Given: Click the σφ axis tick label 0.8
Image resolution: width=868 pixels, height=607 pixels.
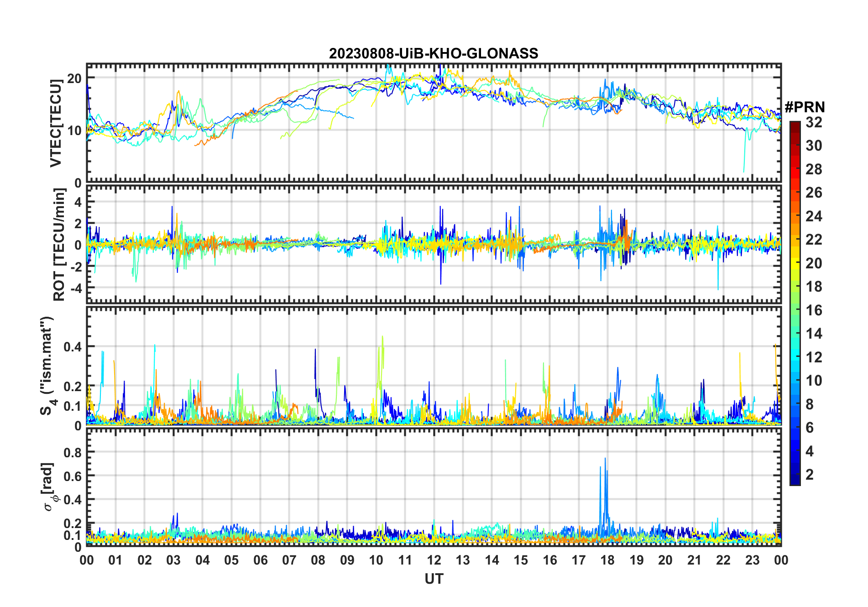Looking at the screenshot, I should (73, 452).
